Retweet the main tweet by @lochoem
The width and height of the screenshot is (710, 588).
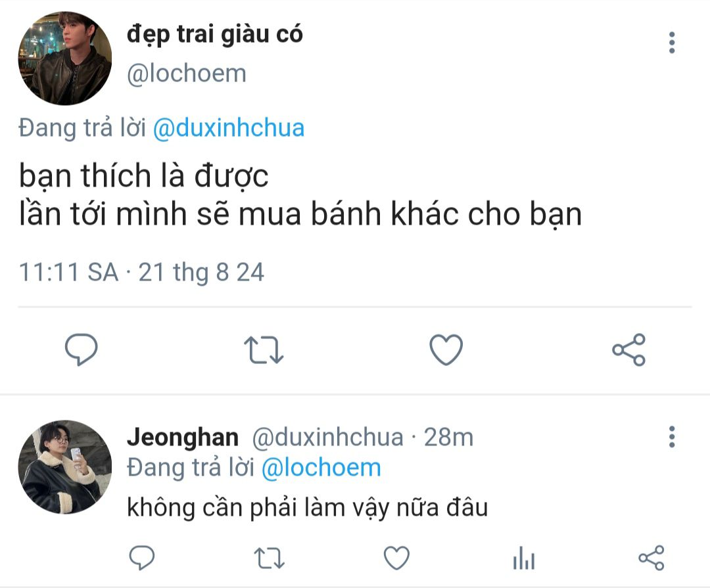click(264, 350)
